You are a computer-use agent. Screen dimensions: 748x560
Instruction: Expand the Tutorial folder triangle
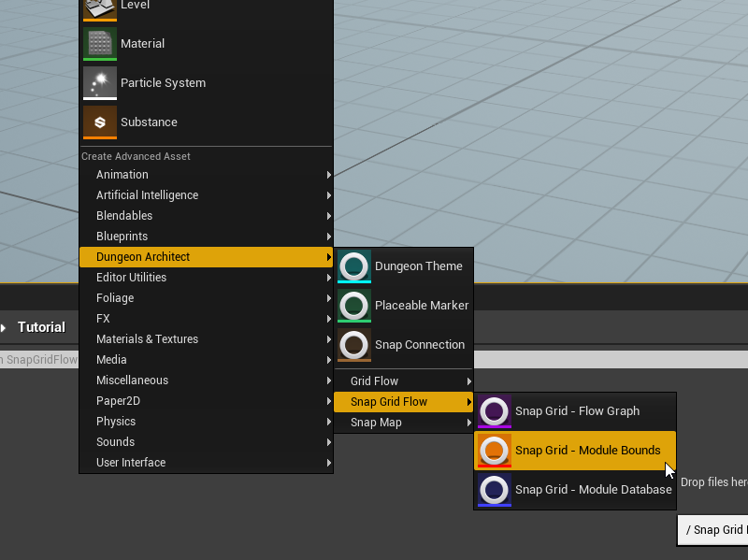coord(4,328)
